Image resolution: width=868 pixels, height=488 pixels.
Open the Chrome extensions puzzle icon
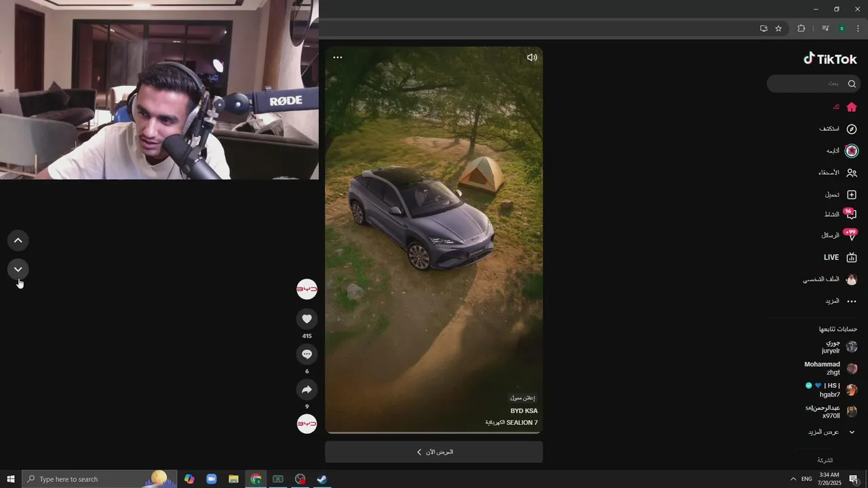coord(801,28)
